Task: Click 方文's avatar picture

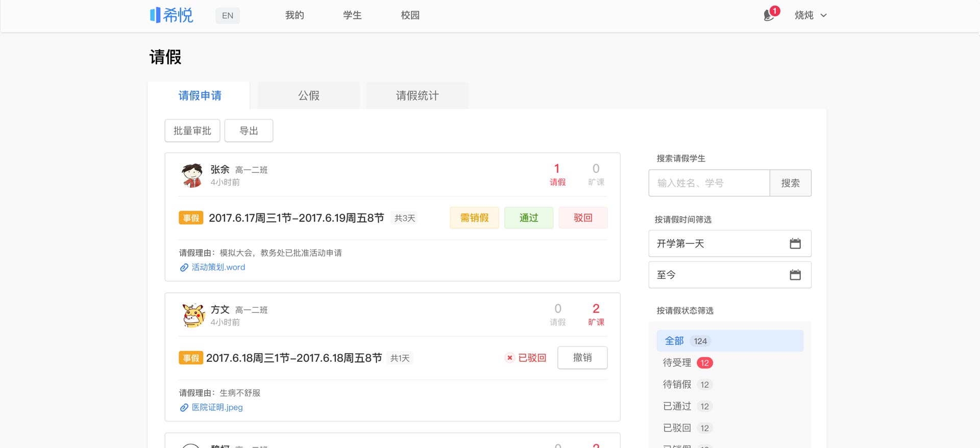Action: pyautogui.click(x=193, y=315)
